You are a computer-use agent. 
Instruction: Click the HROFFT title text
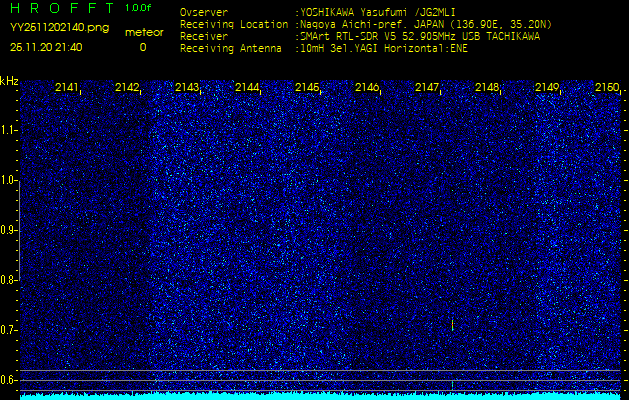coord(62,8)
